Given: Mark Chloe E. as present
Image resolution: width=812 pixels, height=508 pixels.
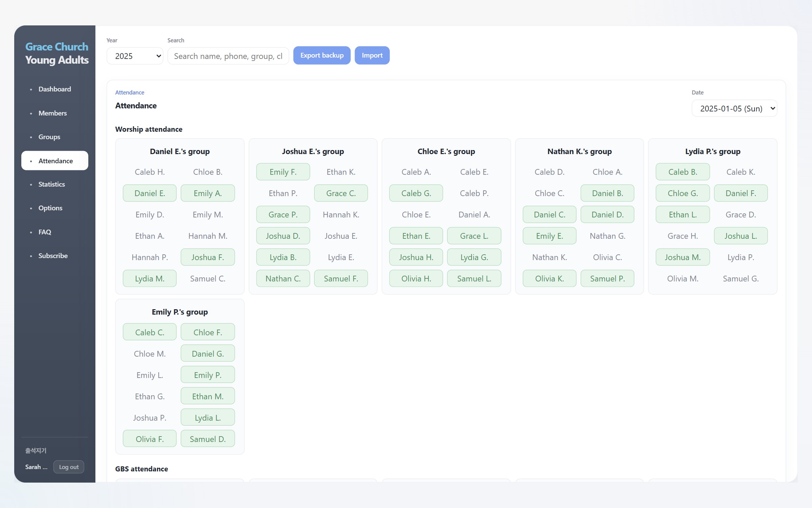Looking at the screenshot, I should pyautogui.click(x=416, y=215).
